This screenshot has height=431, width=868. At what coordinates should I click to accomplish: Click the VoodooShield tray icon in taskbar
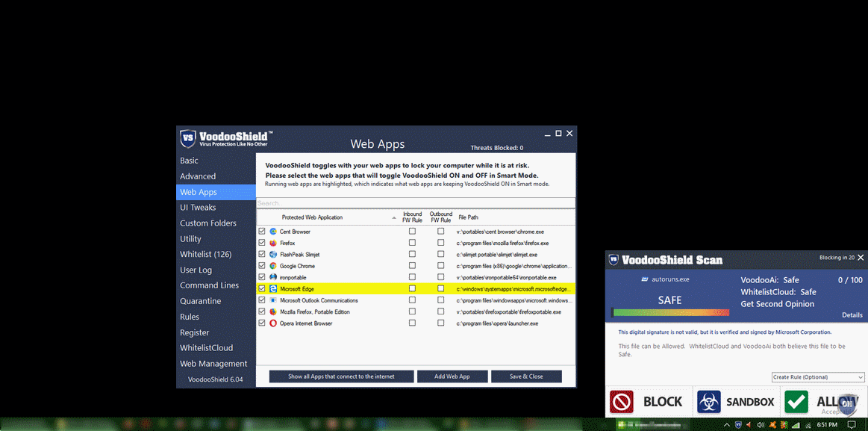[x=737, y=424]
